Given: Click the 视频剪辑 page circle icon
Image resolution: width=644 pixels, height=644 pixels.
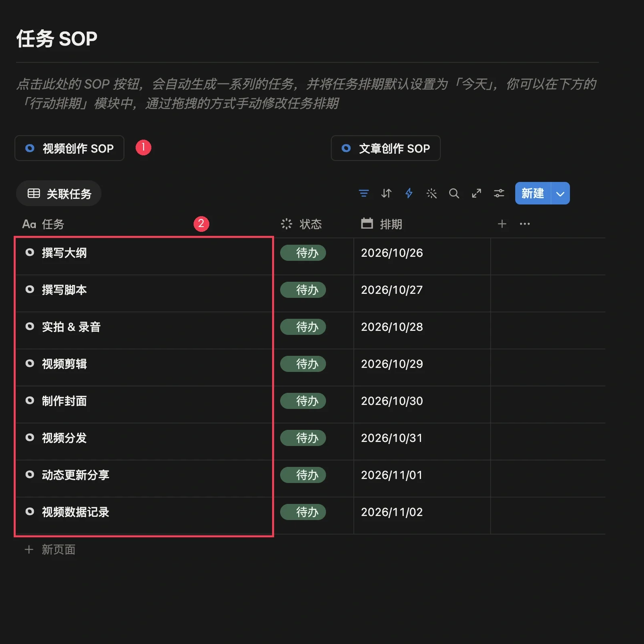Looking at the screenshot, I should pos(30,363).
